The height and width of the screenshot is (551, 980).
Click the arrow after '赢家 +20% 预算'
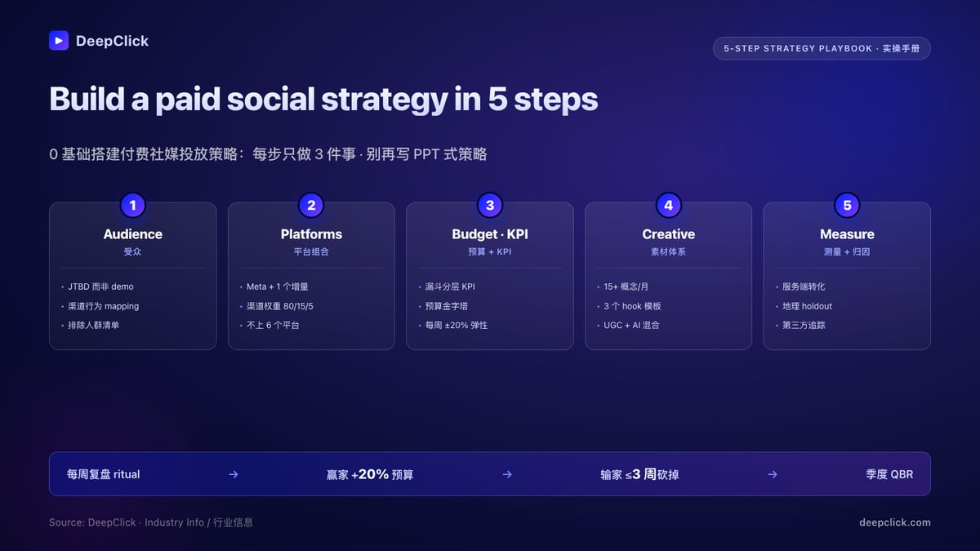[x=507, y=474]
